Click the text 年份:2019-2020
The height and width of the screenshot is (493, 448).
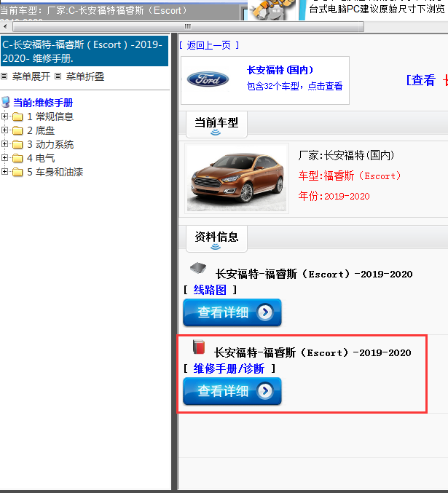(334, 196)
